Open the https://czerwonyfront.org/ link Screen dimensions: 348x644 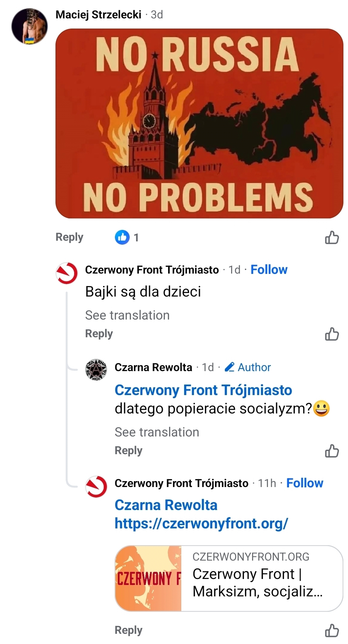pos(201,523)
